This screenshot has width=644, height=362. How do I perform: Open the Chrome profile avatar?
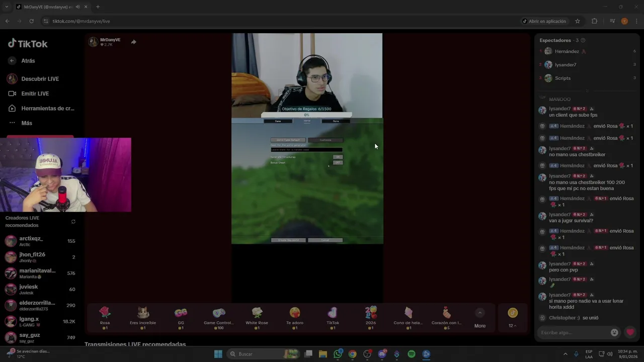pyautogui.click(x=624, y=21)
